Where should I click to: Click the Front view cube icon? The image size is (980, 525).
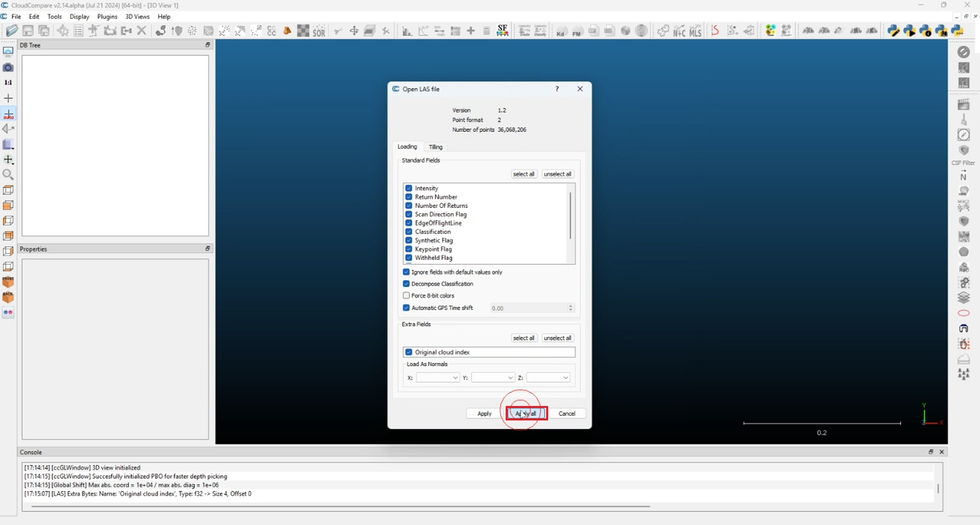pyautogui.click(x=8, y=282)
